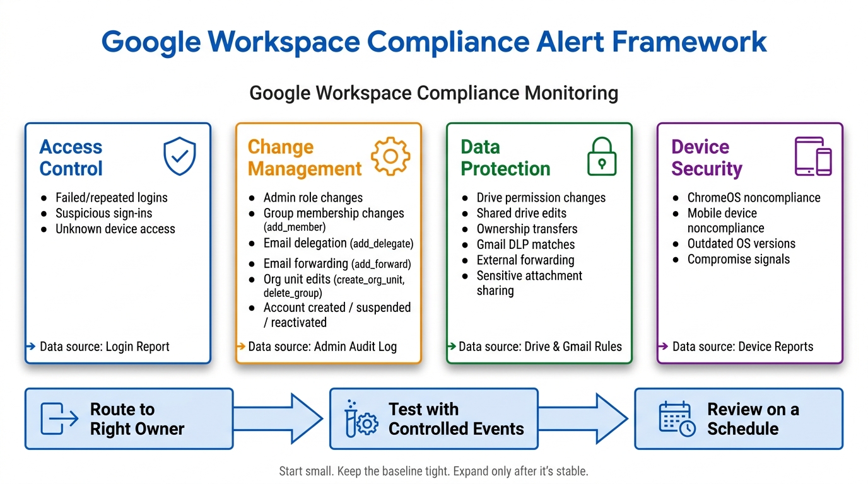868x484 pixels.
Task: Click the Account created / suspended bullet
Action: (x=330, y=314)
